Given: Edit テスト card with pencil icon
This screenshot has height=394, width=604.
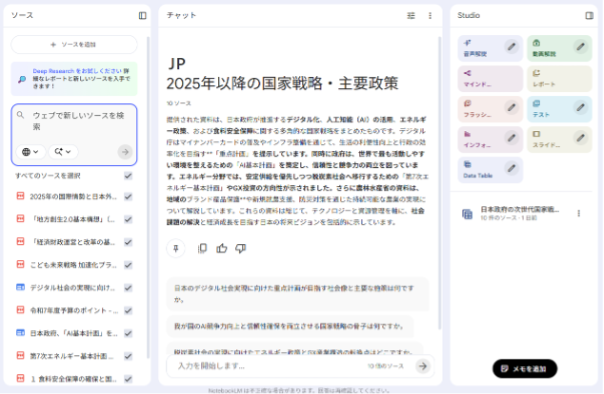Looking at the screenshot, I should (580, 107).
